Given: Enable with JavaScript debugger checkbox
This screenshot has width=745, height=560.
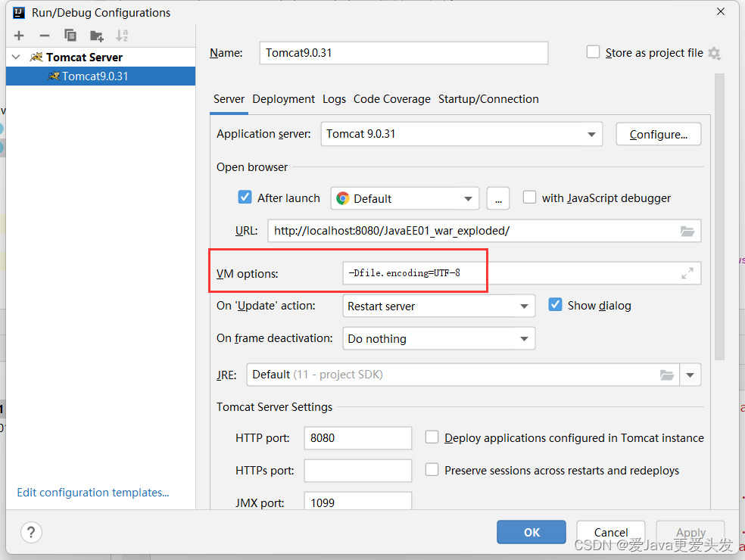Looking at the screenshot, I should (529, 197).
